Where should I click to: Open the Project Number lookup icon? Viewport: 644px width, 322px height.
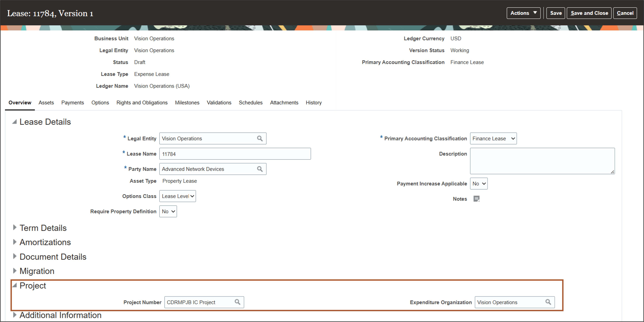pyautogui.click(x=237, y=302)
